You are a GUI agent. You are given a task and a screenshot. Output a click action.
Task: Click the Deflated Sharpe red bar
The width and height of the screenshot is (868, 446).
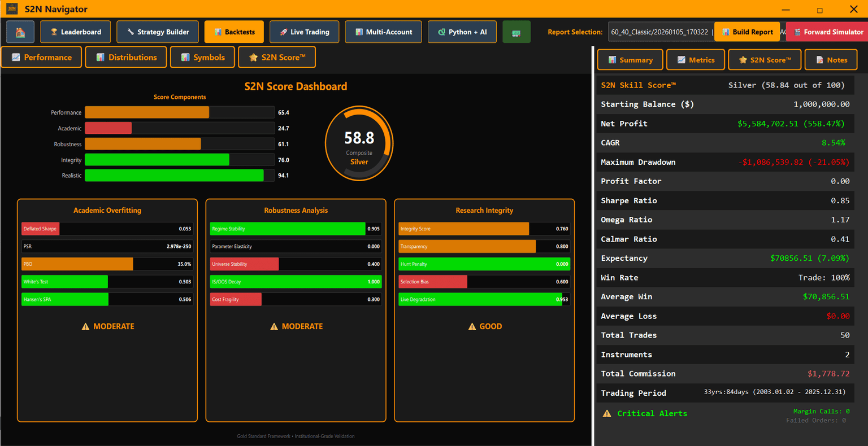[40, 229]
